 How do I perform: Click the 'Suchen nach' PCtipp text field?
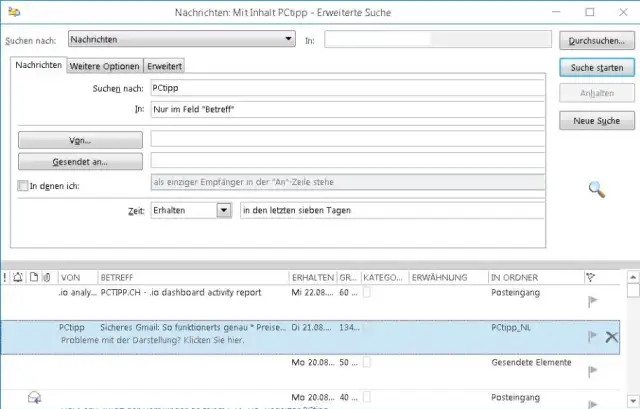coord(347,88)
